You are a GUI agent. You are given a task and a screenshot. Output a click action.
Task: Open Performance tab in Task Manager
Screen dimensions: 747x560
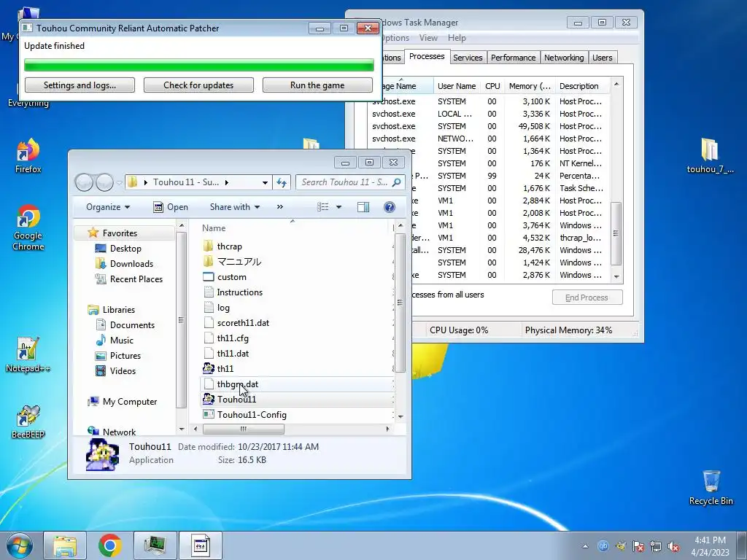pos(513,58)
